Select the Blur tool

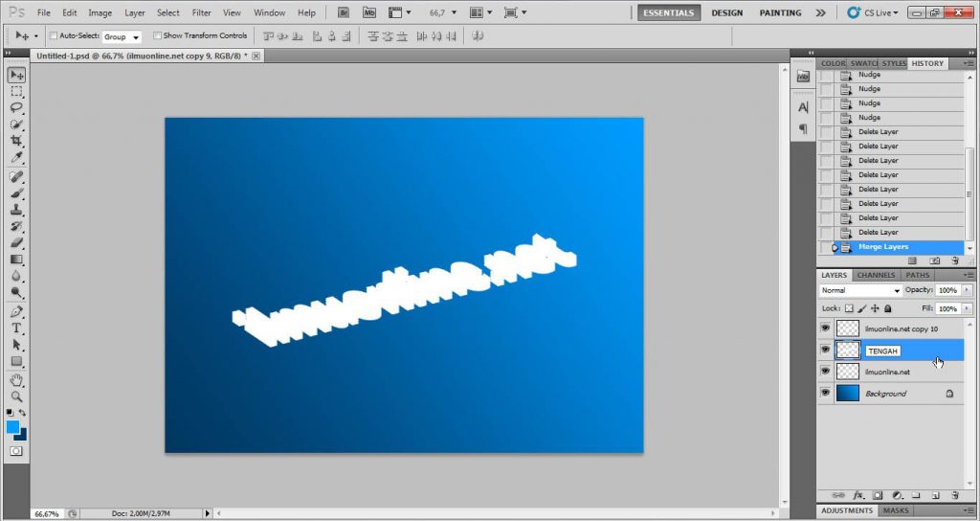tap(16, 275)
